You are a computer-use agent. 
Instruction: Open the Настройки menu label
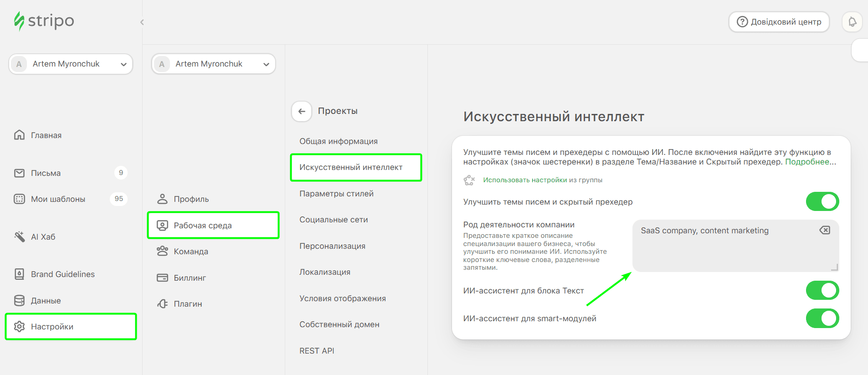(x=52, y=327)
